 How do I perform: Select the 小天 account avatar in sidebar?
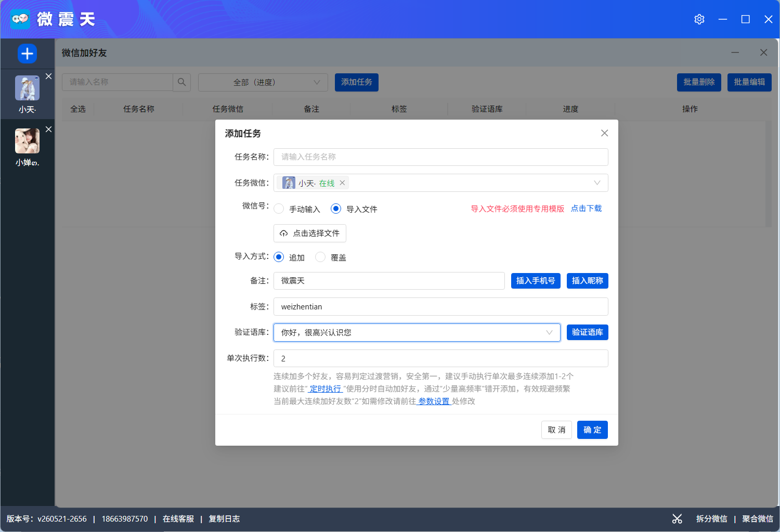[x=27, y=88]
